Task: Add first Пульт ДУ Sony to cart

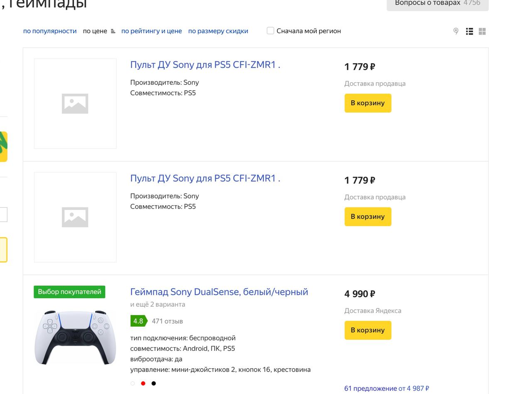Action: tap(368, 103)
